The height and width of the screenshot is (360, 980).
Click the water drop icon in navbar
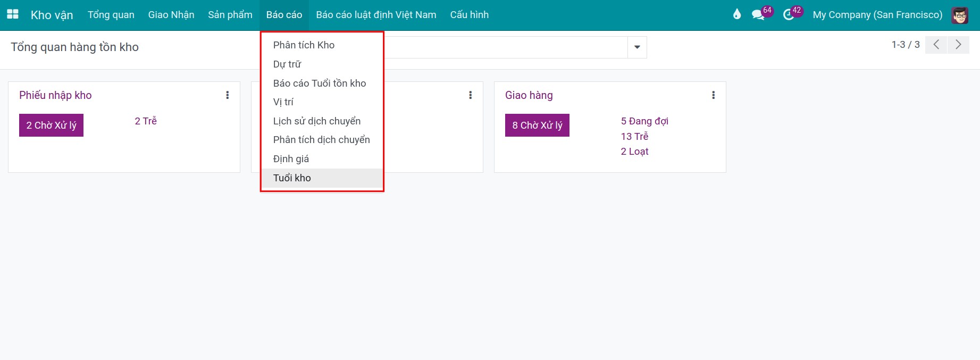[737, 14]
